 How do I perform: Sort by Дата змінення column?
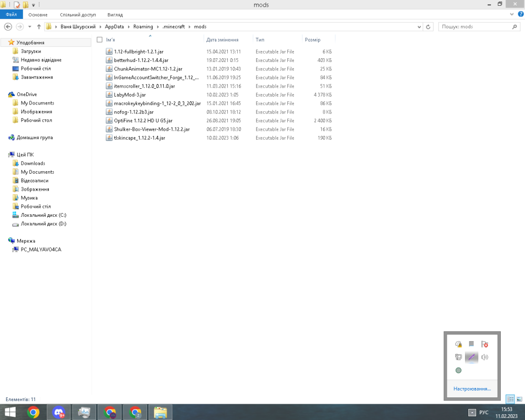coord(222,39)
